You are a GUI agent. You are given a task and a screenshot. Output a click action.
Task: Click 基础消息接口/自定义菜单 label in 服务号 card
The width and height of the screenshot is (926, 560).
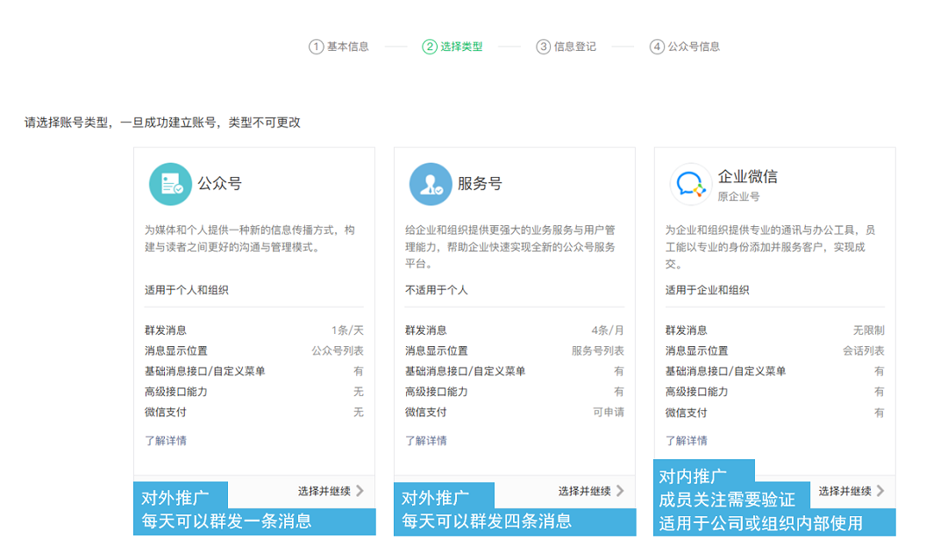pyautogui.click(x=466, y=372)
